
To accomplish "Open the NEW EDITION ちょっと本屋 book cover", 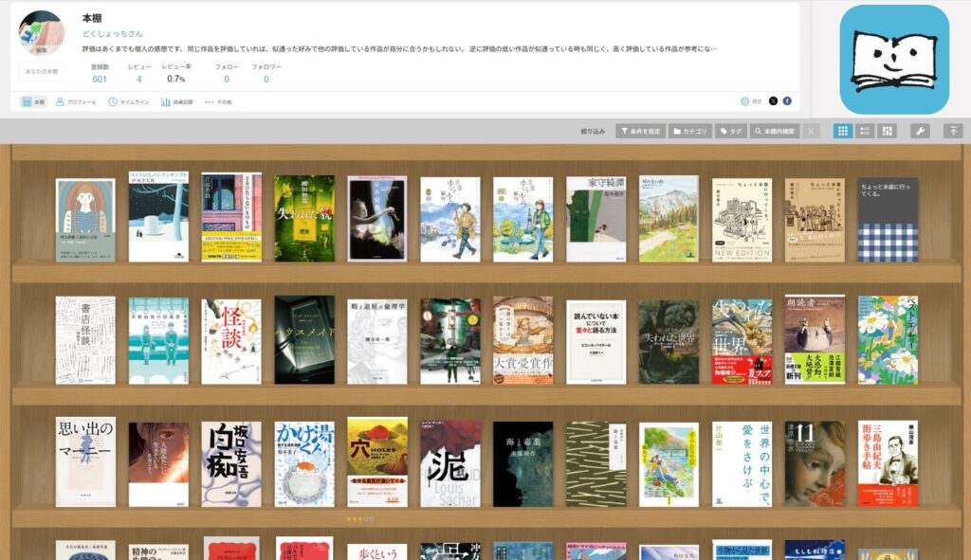I will 742,220.
